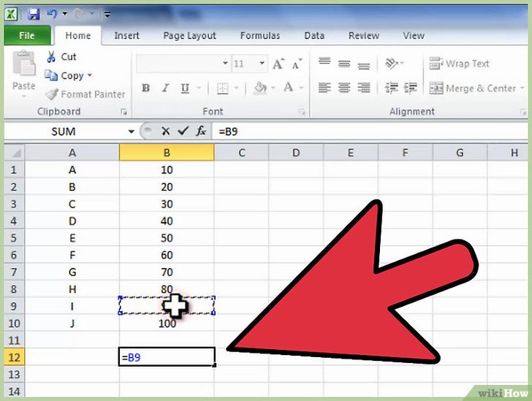Viewport: 532px width, 401px height.
Task: Click the Copy button
Action: [64, 76]
